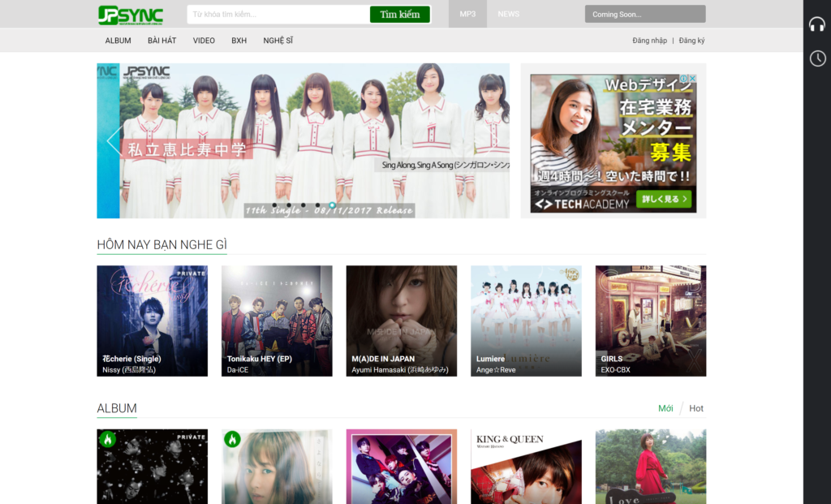Click the ALBUM section heading above covers
Screen dimensions: 831x504
tap(117, 408)
